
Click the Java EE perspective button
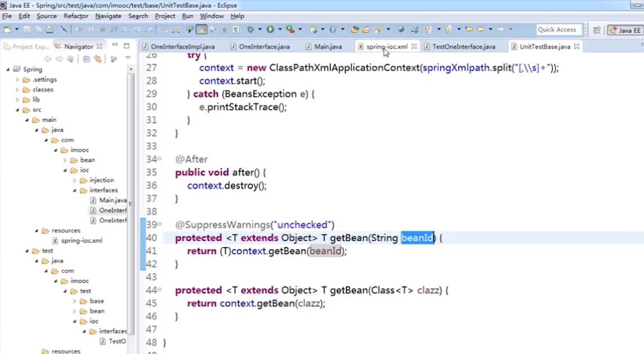(x=625, y=30)
